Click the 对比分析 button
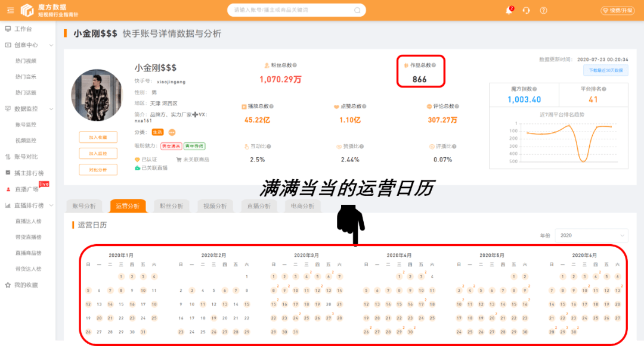The height and width of the screenshot is (346, 644). pos(98,170)
